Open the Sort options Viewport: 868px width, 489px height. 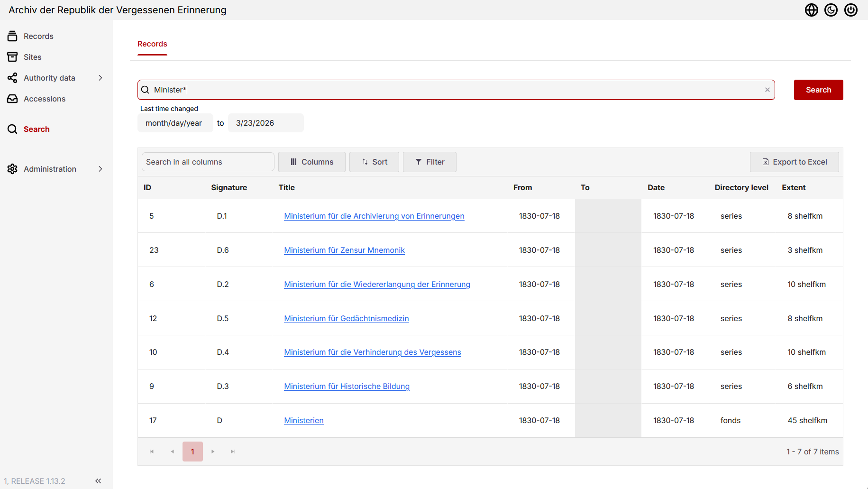pyautogui.click(x=374, y=162)
